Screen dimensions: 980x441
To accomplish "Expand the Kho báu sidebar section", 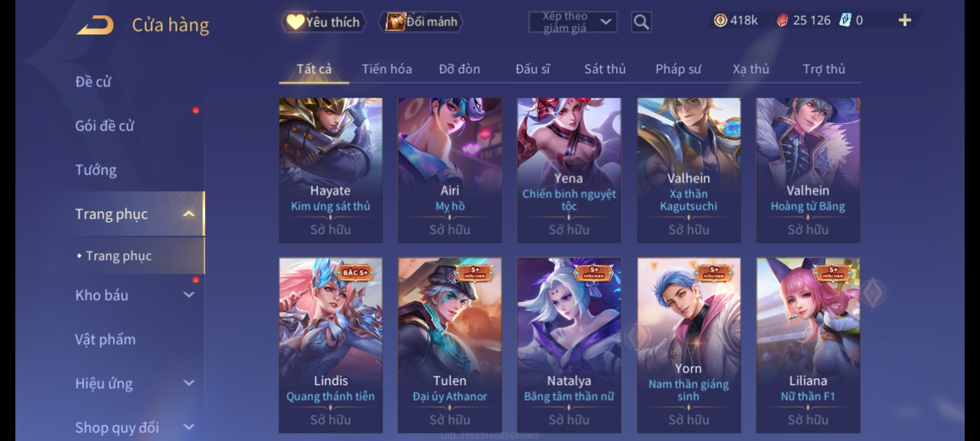I will [x=189, y=295].
